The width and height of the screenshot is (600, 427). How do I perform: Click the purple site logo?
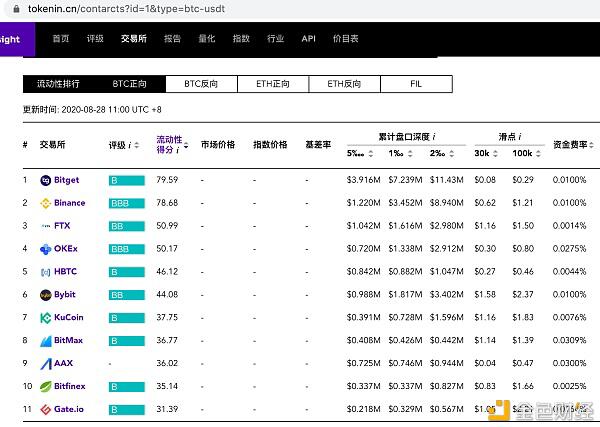pyautogui.click(x=17, y=39)
